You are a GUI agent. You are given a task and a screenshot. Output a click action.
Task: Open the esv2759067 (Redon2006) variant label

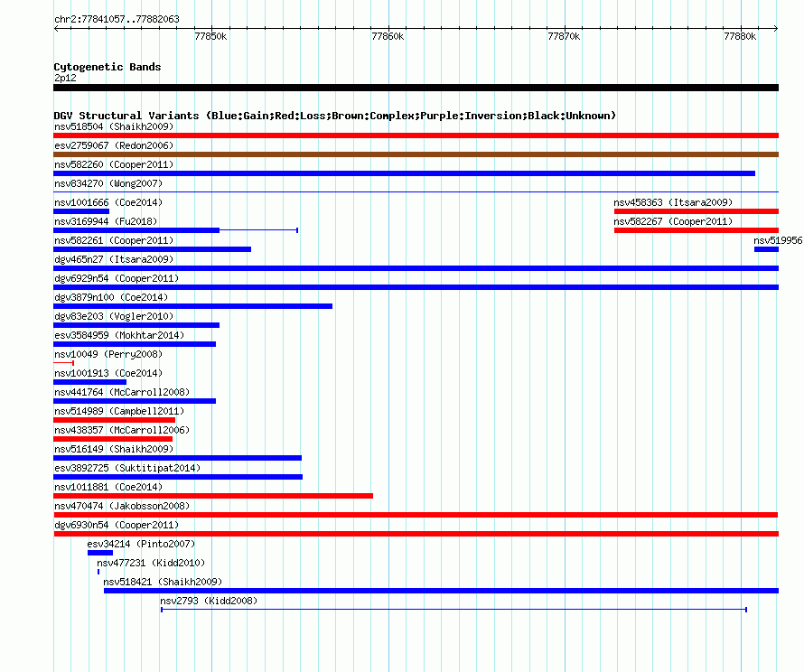[114, 145]
